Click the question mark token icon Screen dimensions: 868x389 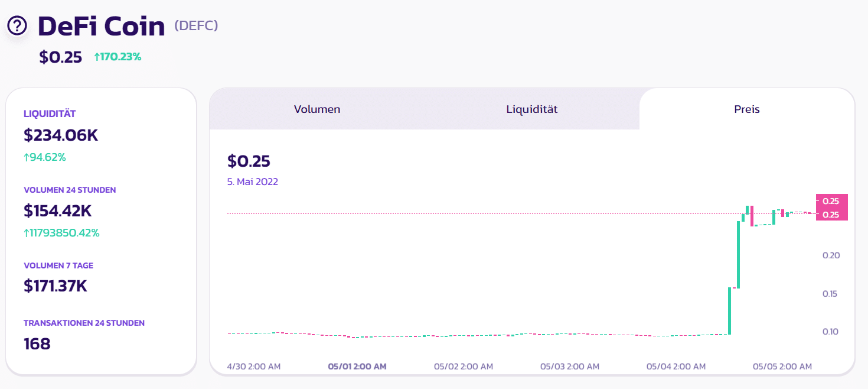tap(17, 25)
